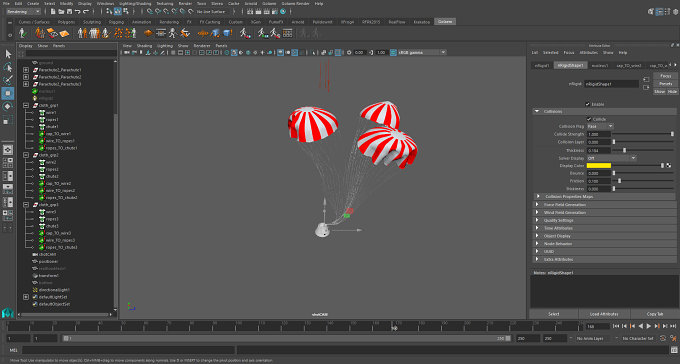Activate the Lasso select tool
680x364 pixels.
coord(8,67)
